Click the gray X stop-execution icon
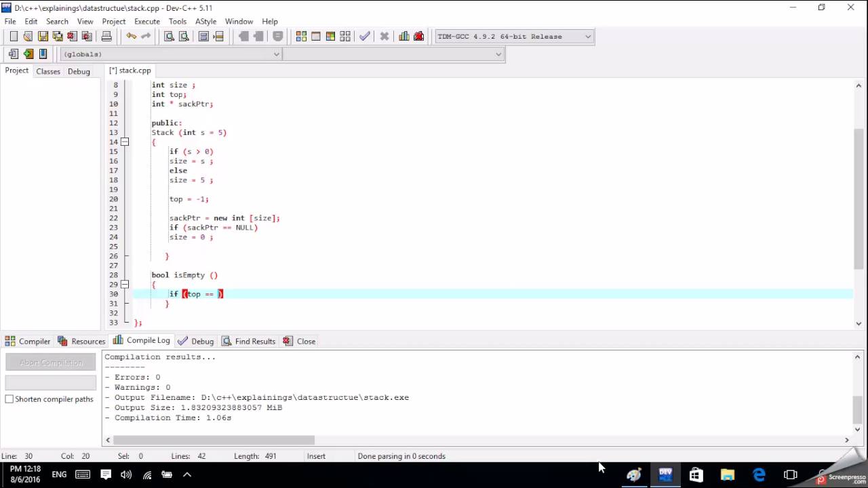Screen dimensions: 868x488 (384, 37)
